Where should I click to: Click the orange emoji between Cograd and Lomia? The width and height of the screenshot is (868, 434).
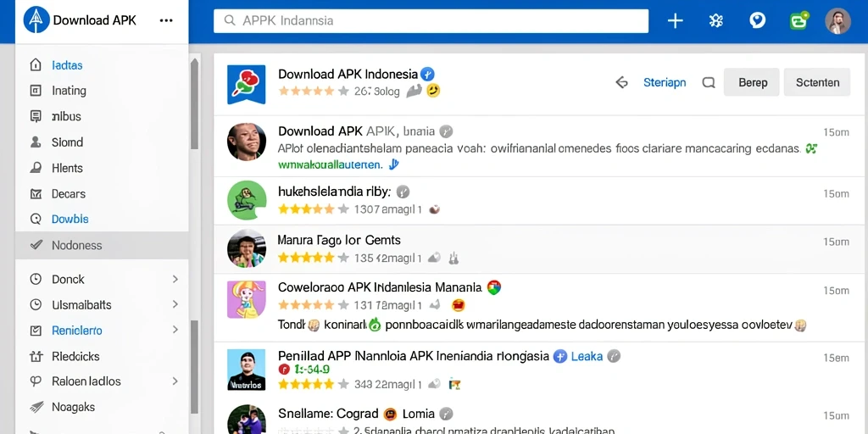click(x=390, y=414)
